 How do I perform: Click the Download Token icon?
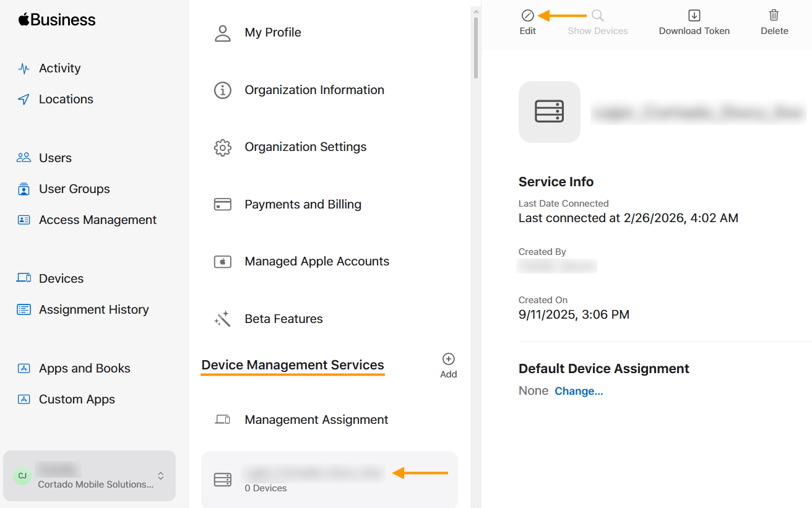coord(694,15)
